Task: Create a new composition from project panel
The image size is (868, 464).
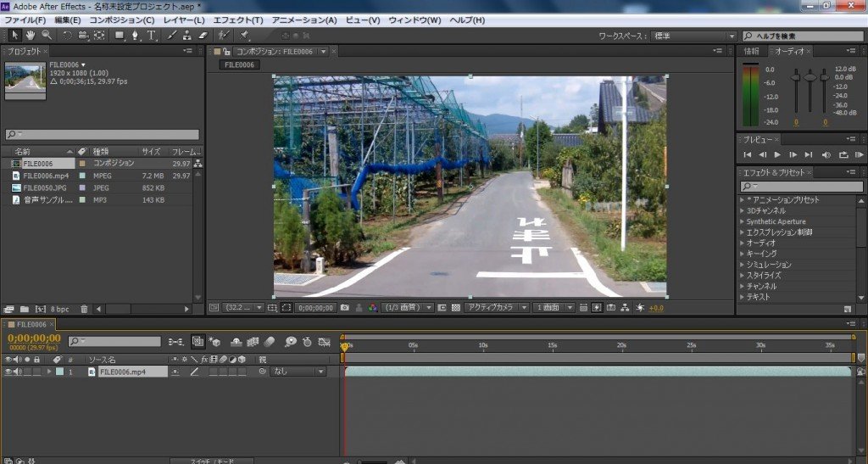Action: pos(41,309)
